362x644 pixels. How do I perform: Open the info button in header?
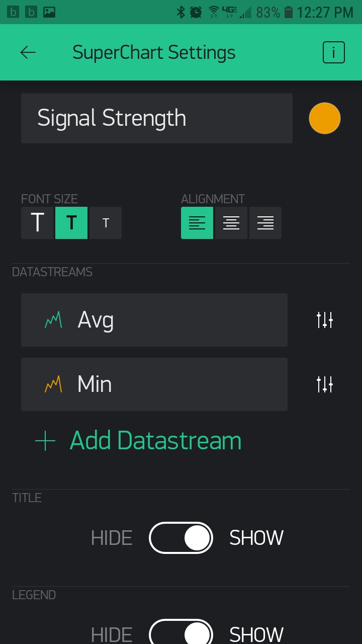334,52
